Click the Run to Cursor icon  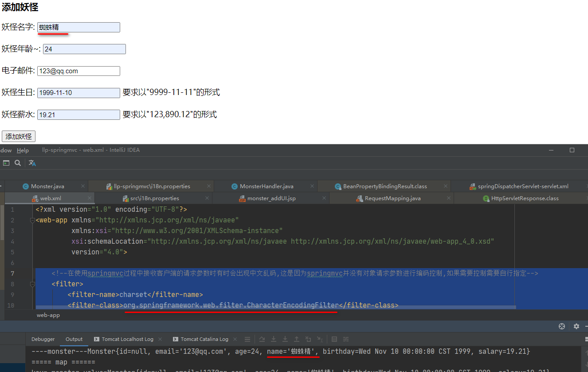[320, 339]
